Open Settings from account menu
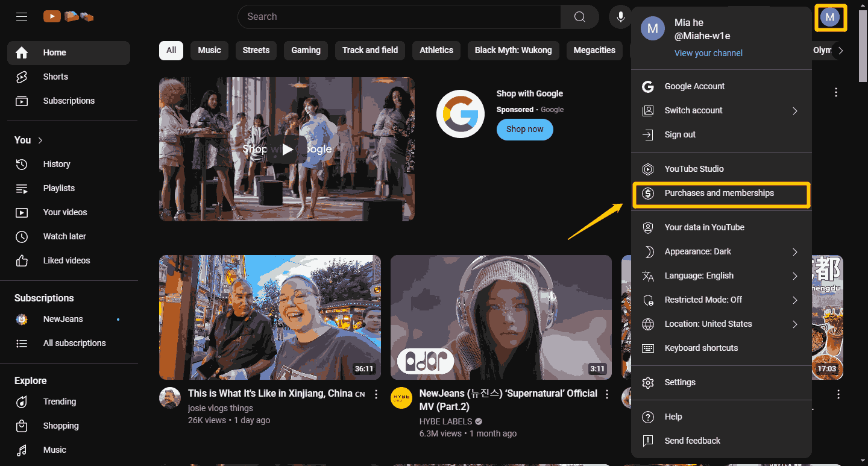 coord(722,382)
